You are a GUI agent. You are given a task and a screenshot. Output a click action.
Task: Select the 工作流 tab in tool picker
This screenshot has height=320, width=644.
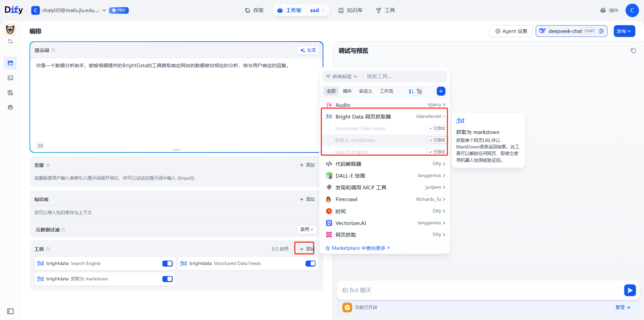pyautogui.click(x=386, y=91)
